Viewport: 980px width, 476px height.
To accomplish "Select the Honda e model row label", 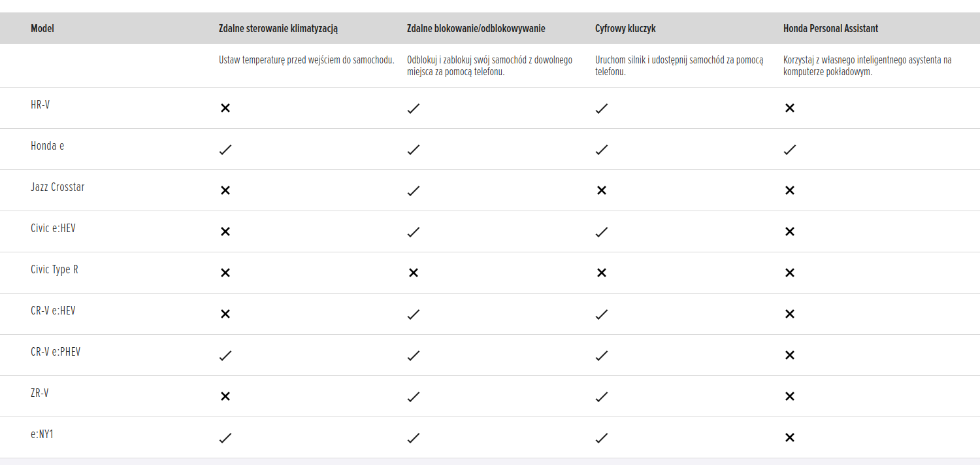I will [48, 146].
